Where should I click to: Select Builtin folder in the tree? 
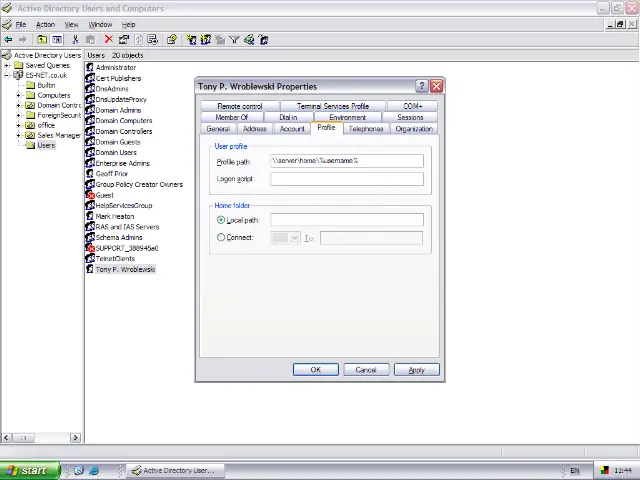[46, 85]
